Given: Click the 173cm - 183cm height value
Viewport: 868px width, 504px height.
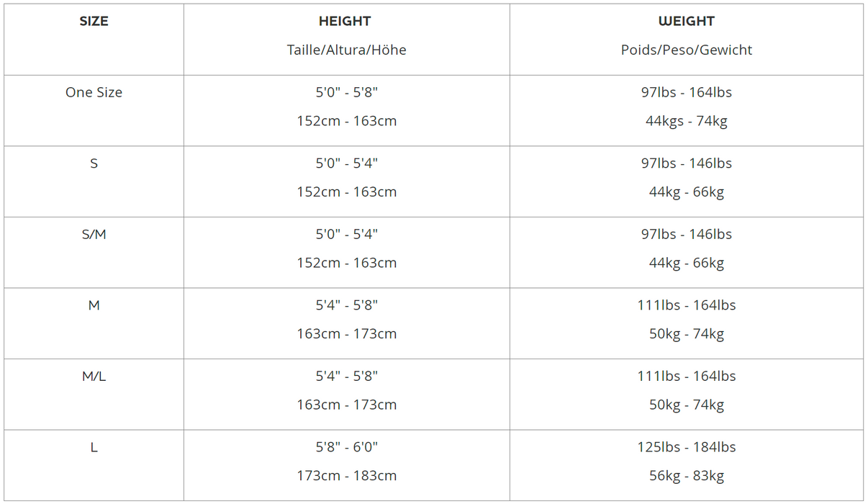Looking at the screenshot, I should (x=346, y=476).
